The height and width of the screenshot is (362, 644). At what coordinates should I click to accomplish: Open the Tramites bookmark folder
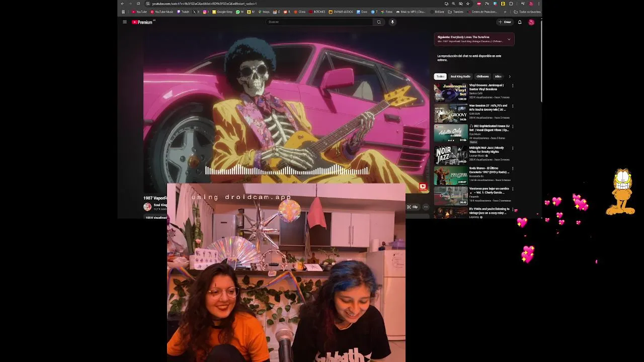(456, 12)
